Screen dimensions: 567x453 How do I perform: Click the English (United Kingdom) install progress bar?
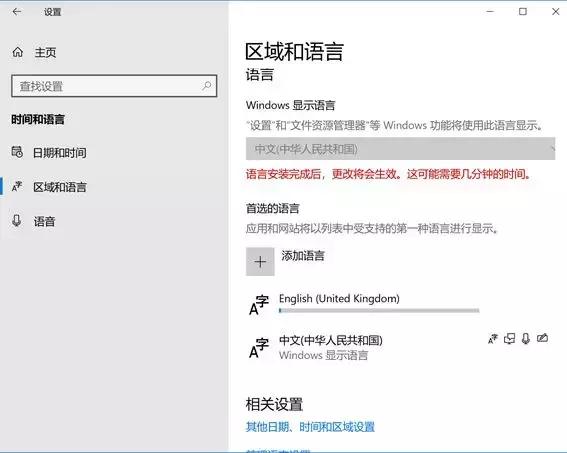pos(379,310)
